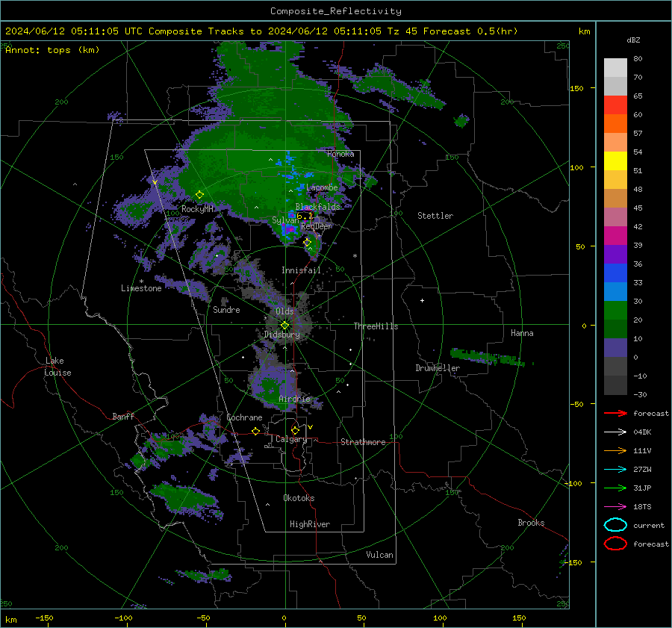This screenshot has width=672, height=628.
Task: Click the Composite_Reflectivity title
Action: pyautogui.click(x=335, y=11)
